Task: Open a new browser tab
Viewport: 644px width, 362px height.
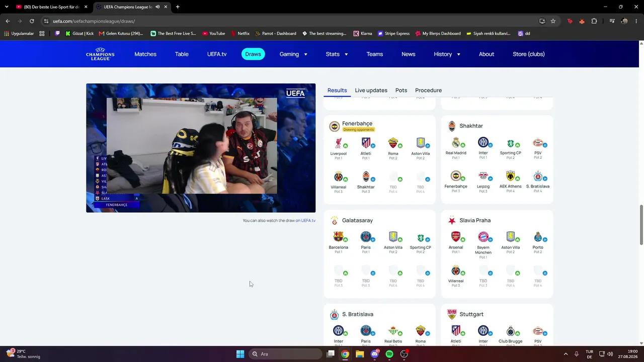Action: pyautogui.click(x=178, y=7)
